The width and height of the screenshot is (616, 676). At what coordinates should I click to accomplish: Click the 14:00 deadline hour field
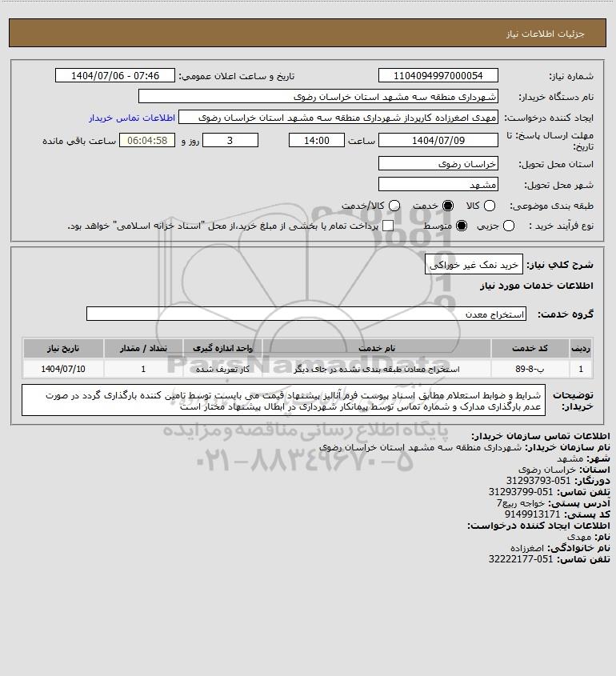point(317,140)
